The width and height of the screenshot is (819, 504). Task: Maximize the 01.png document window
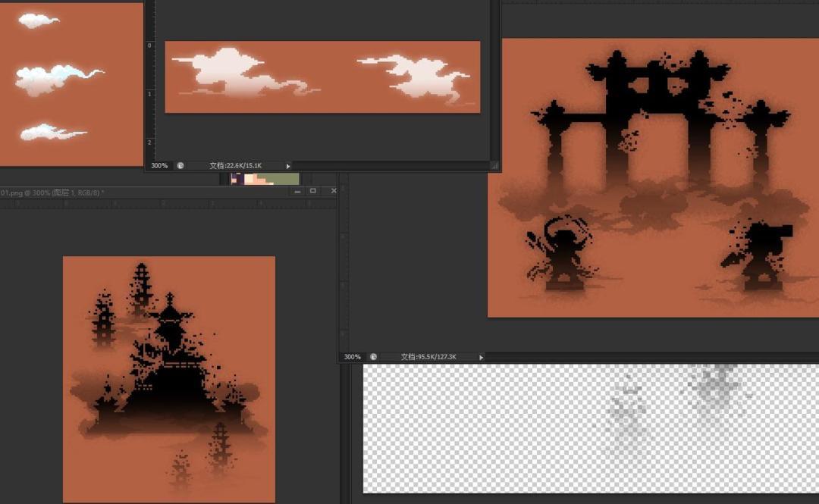pos(312,192)
